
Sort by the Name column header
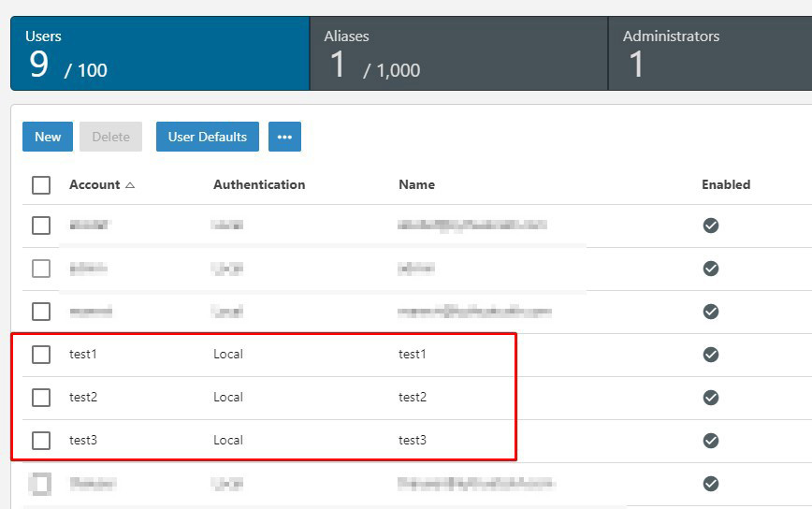point(416,184)
